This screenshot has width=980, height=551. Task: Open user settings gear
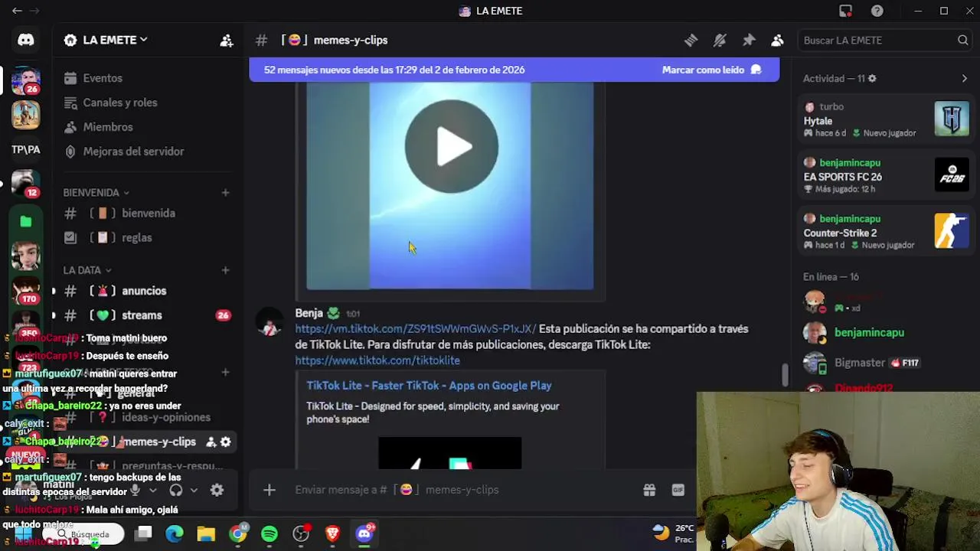click(217, 491)
